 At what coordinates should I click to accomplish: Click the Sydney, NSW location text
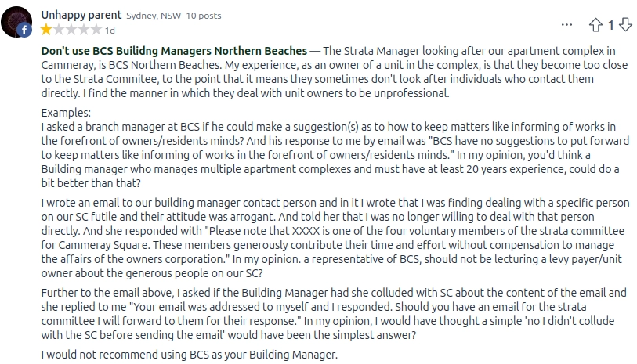(154, 16)
